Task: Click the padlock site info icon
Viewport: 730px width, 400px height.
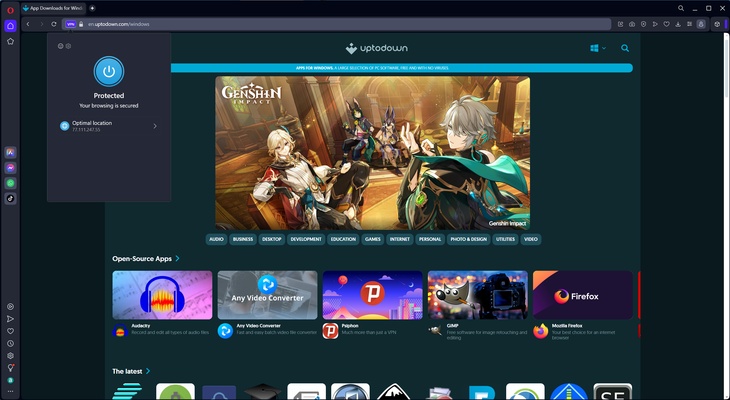Action: click(81, 24)
